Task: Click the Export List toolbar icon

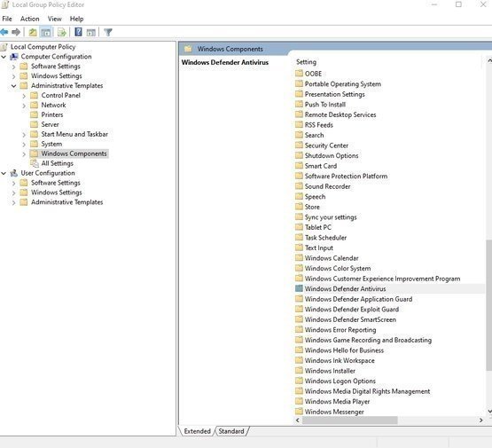Action: click(62, 32)
